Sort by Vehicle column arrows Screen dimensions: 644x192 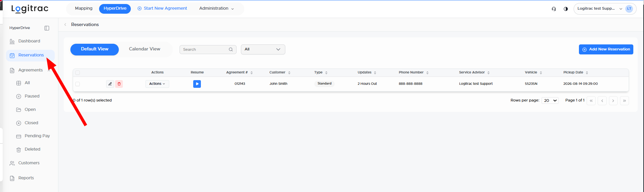[541, 72]
